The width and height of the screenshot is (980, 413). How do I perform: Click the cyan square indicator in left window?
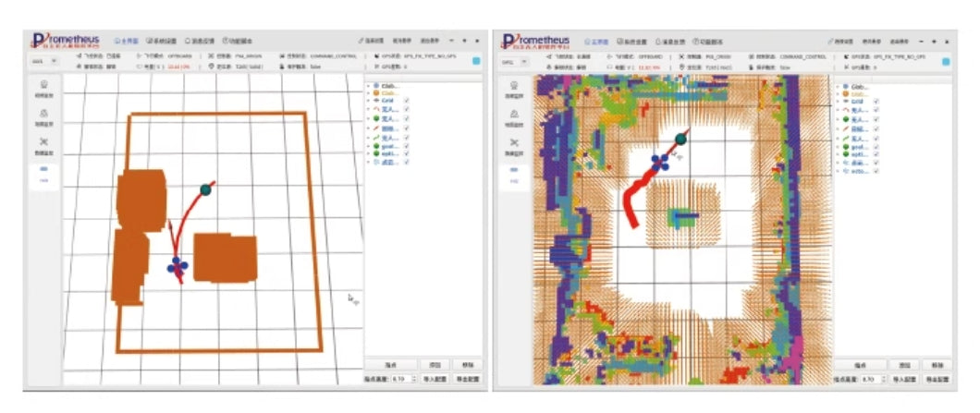476,61
